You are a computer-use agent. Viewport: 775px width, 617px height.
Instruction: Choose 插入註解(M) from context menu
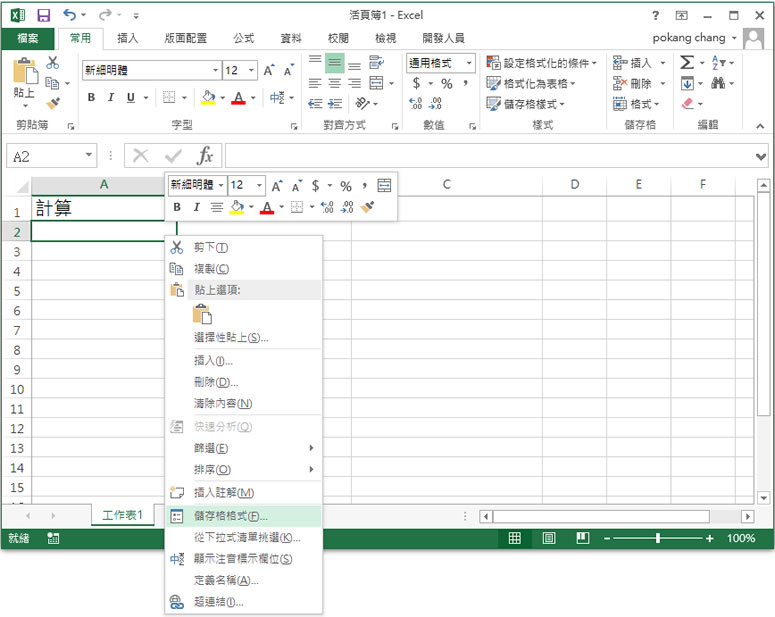(244, 492)
